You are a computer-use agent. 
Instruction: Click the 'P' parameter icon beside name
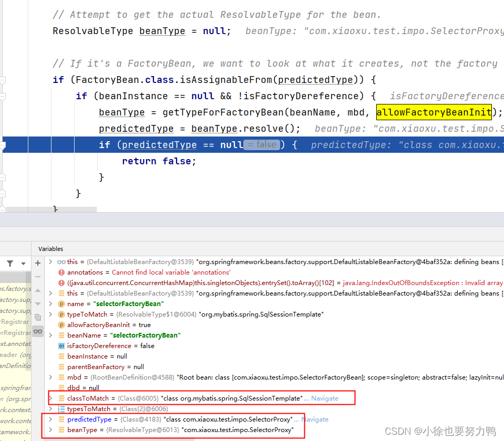tap(61, 304)
